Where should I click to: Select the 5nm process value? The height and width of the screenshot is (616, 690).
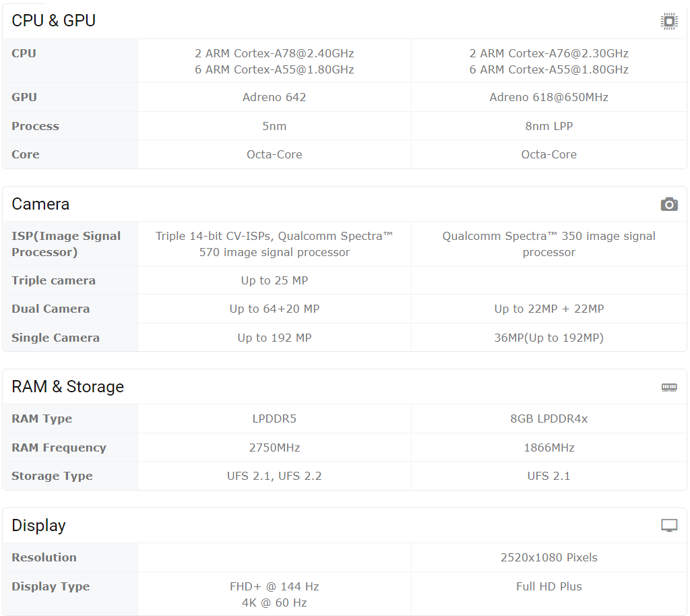(274, 126)
